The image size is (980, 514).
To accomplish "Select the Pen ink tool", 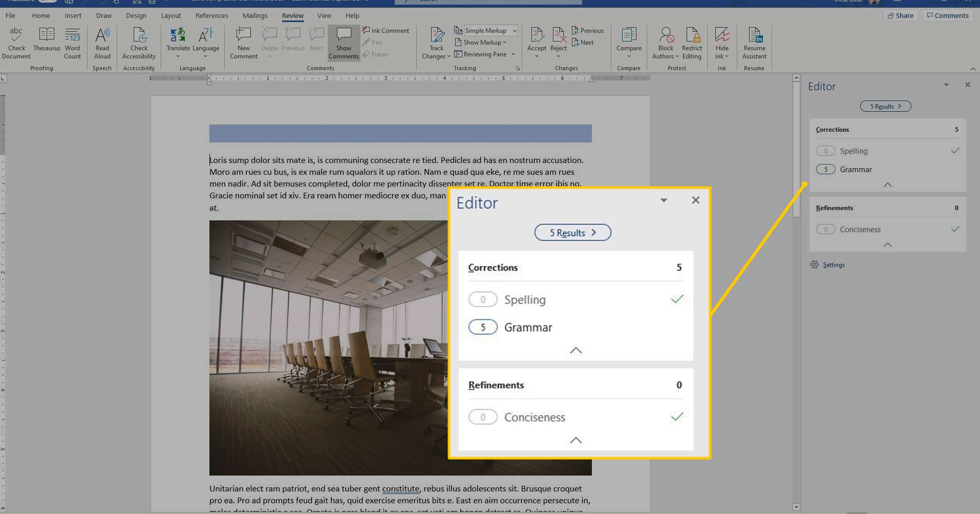I will point(372,42).
